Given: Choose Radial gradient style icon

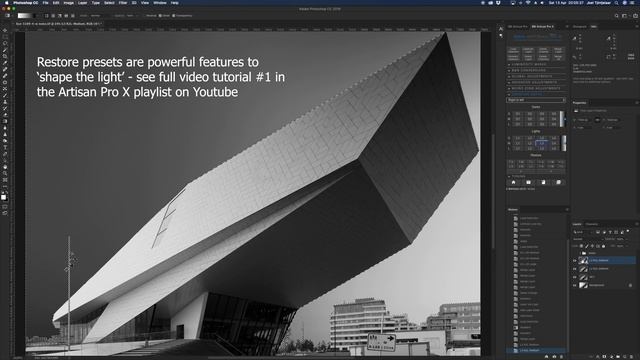Looking at the screenshot, I should tap(53, 16).
